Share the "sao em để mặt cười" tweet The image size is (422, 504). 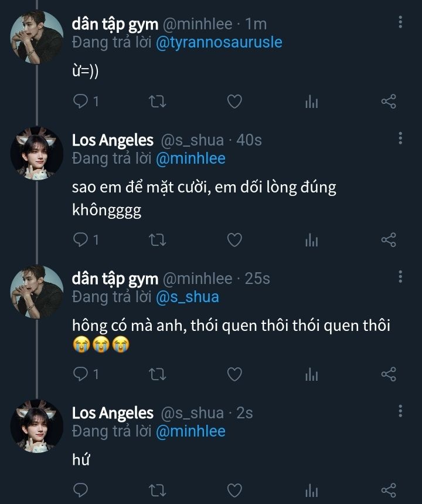389,239
